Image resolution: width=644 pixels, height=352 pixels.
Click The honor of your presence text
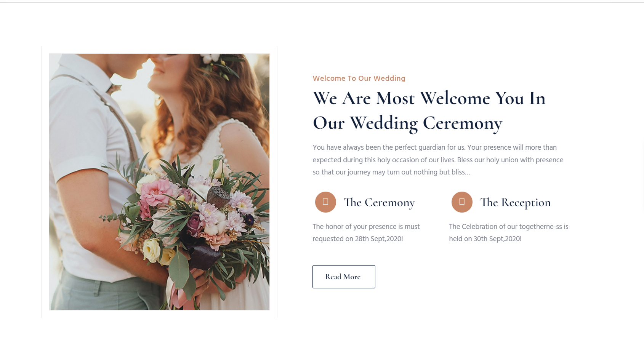point(366,227)
